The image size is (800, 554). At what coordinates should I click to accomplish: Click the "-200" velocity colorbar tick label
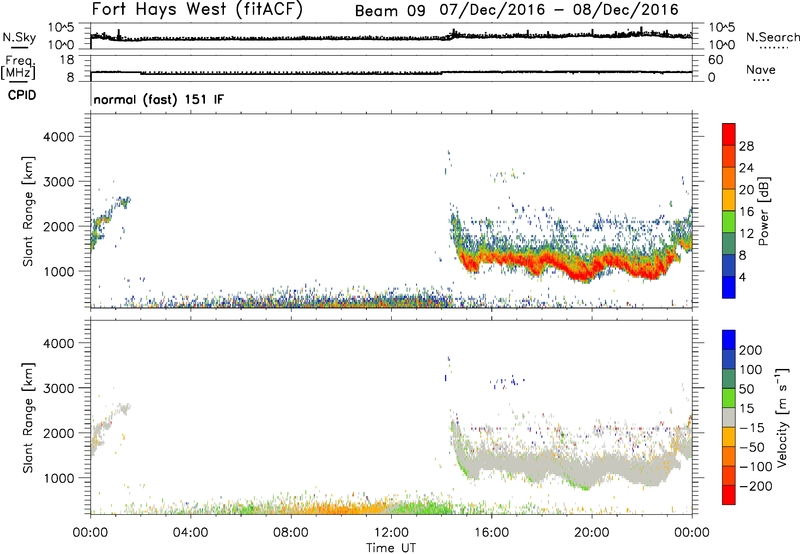pos(755,486)
